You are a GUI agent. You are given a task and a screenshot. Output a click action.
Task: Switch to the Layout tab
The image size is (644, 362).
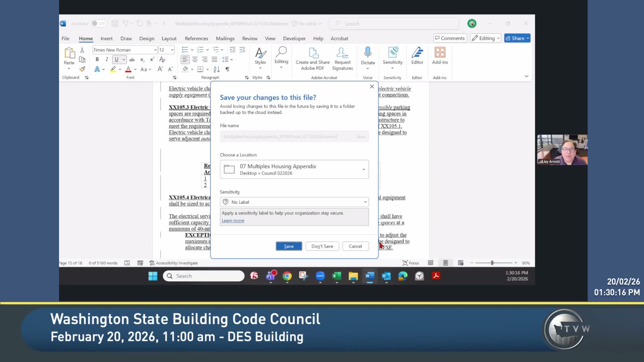point(169,39)
